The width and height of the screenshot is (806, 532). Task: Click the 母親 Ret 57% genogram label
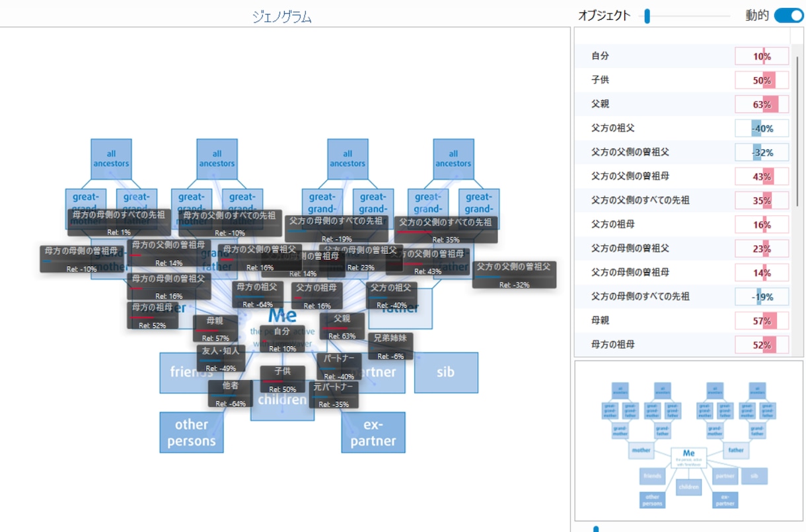[215, 329]
